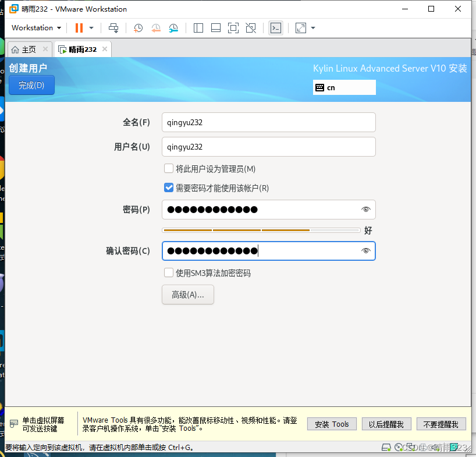This screenshot has height=457, width=476.
Task: Focus the 全名(F) full name field
Action: (269, 122)
